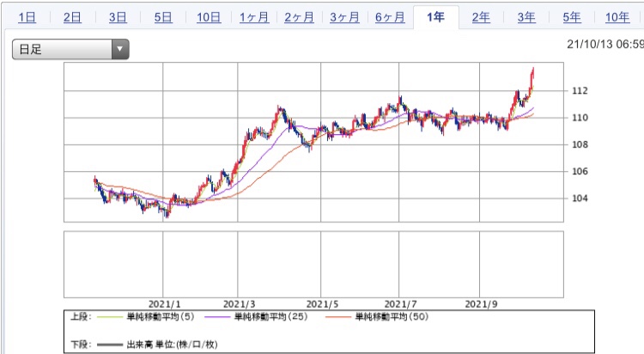This screenshot has height=354, width=644.
Task: Switch to the 1ヶ月 chart range
Action: coord(254,17)
